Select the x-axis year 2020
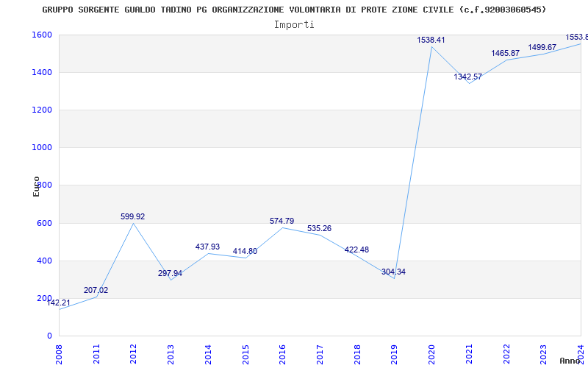Image resolution: width=588 pixels, height=368 pixels. pyautogui.click(x=431, y=355)
